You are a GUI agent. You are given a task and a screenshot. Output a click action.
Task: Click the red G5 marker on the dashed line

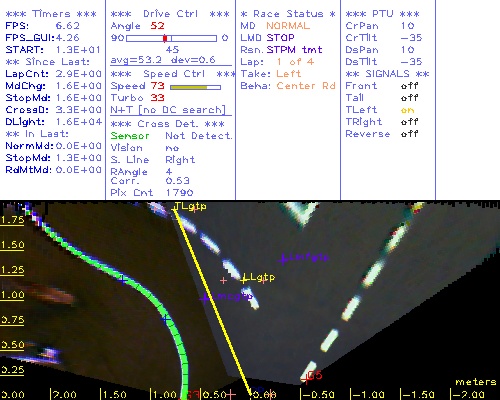coord(305,379)
